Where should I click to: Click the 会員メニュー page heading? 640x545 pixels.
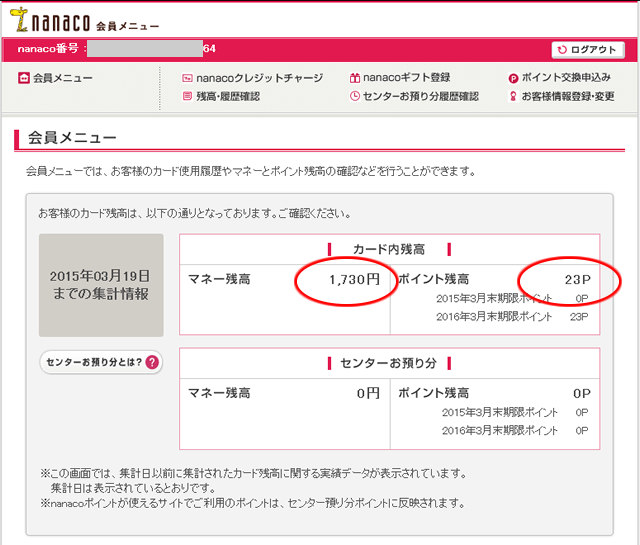coord(72,138)
